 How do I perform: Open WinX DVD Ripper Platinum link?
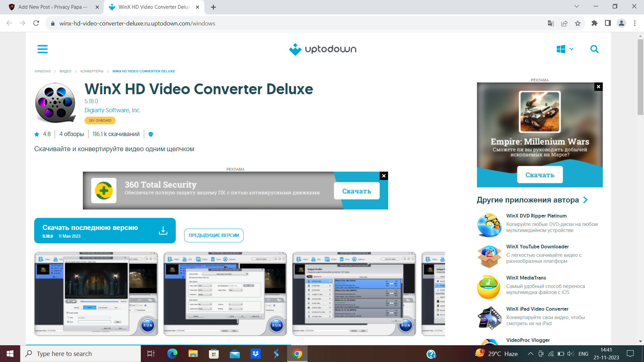(x=536, y=216)
